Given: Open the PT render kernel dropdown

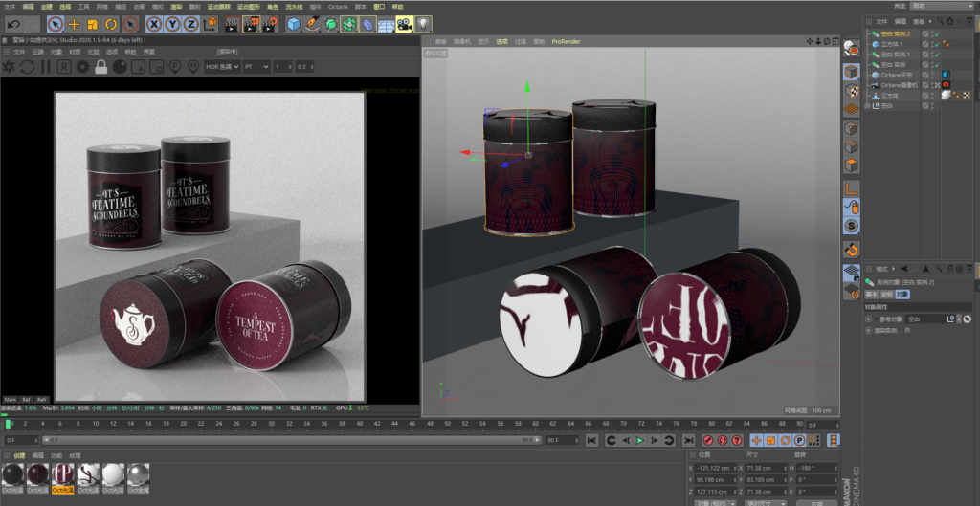Looking at the screenshot, I should click(x=255, y=67).
